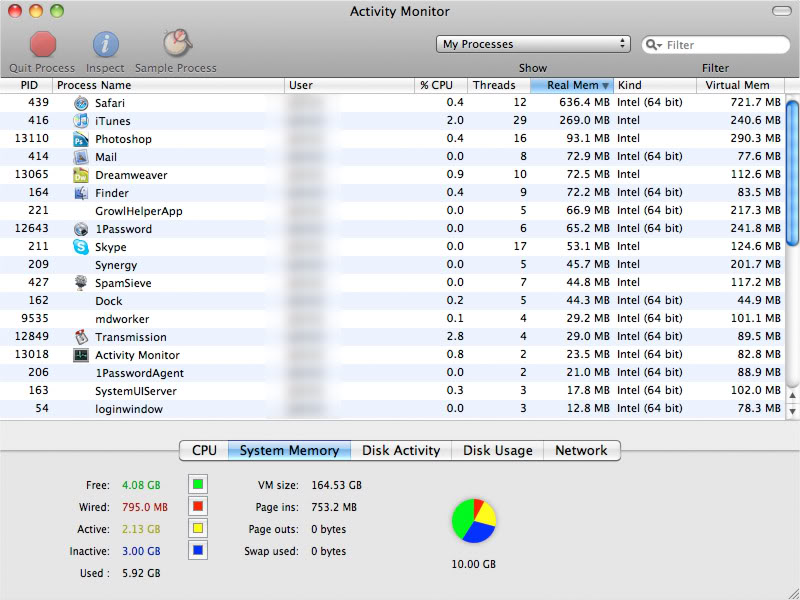The image size is (800, 600).
Task: Sort by the User column header
Action: click(x=349, y=85)
